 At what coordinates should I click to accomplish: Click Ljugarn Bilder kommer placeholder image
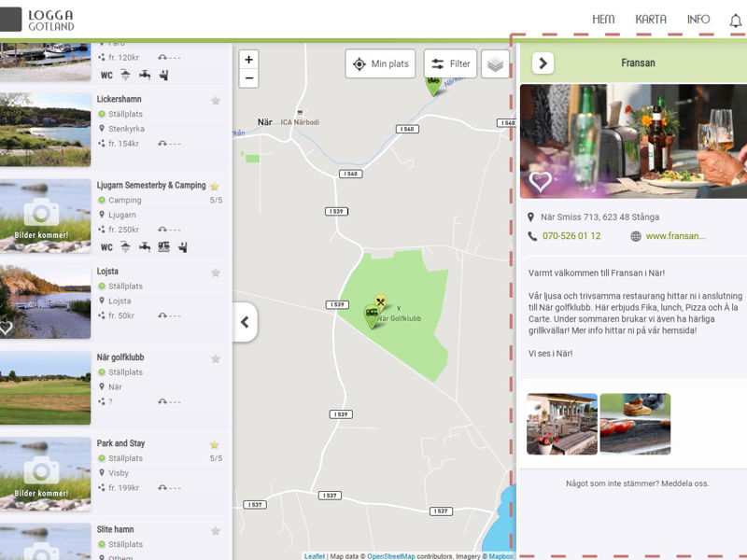click(45, 216)
